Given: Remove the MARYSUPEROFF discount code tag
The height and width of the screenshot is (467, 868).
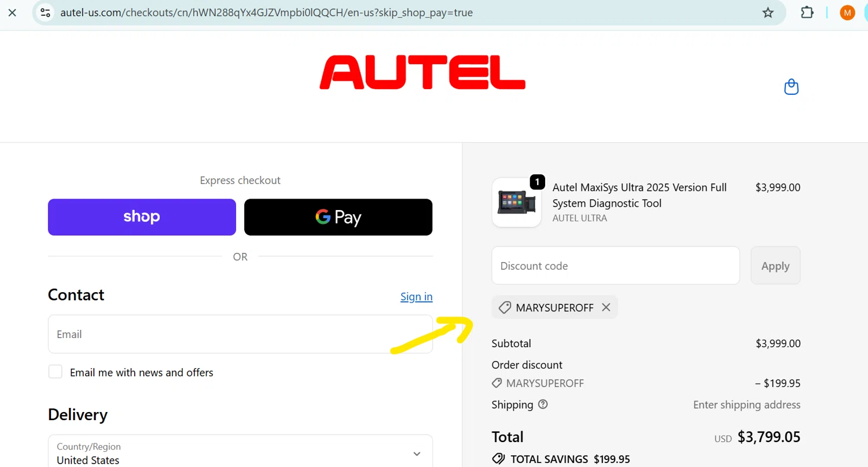Looking at the screenshot, I should pos(606,307).
